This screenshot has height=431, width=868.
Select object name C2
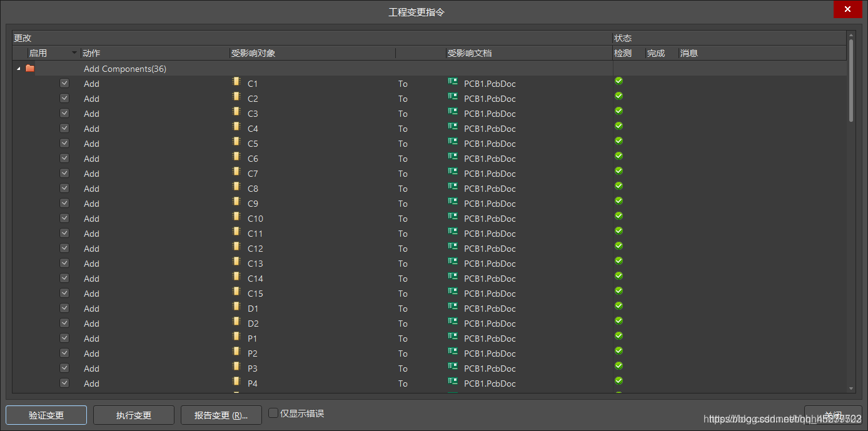click(x=253, y=99)
